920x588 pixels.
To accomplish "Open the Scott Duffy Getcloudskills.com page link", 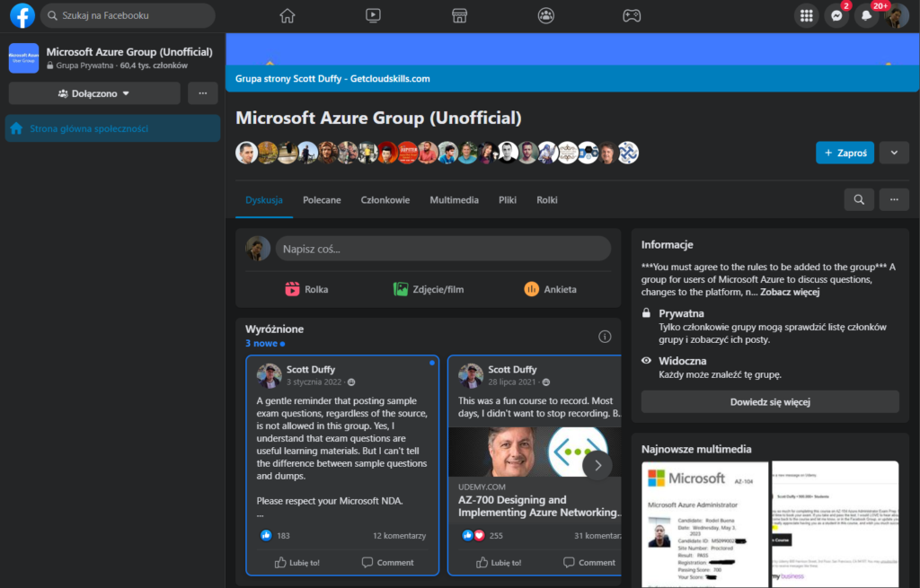I will [332, 79].
